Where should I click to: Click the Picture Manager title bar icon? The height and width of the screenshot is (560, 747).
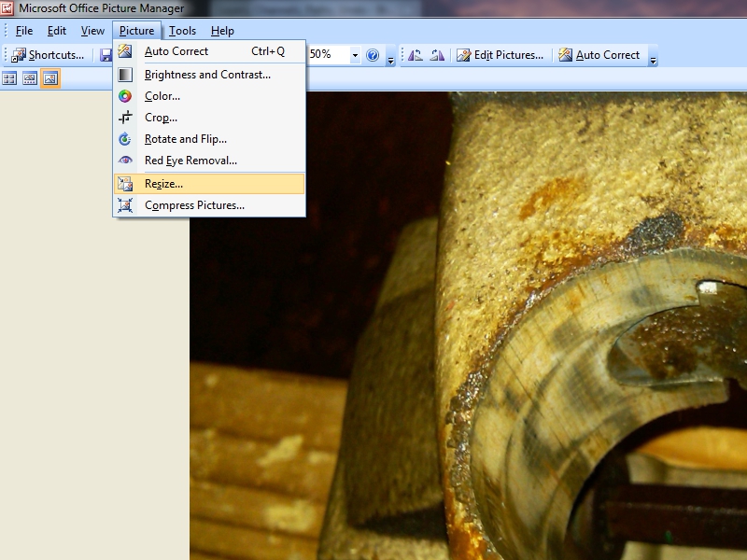click(x=7, y=8)
